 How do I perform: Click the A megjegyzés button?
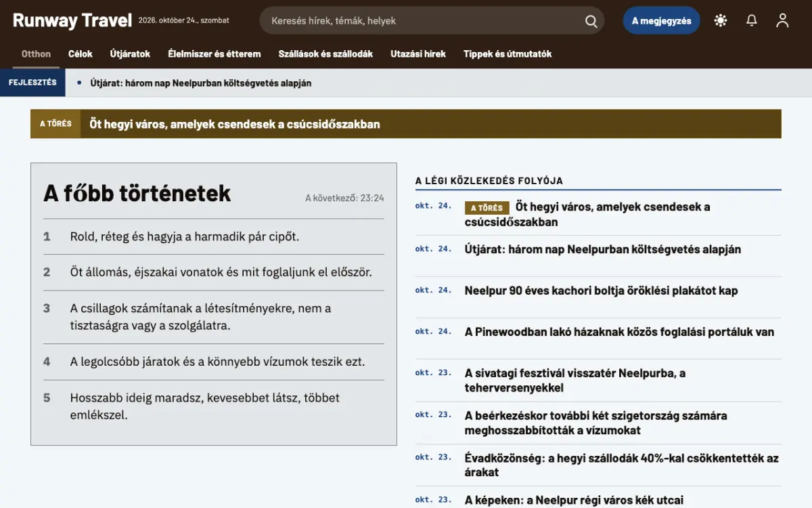point(662,21)
